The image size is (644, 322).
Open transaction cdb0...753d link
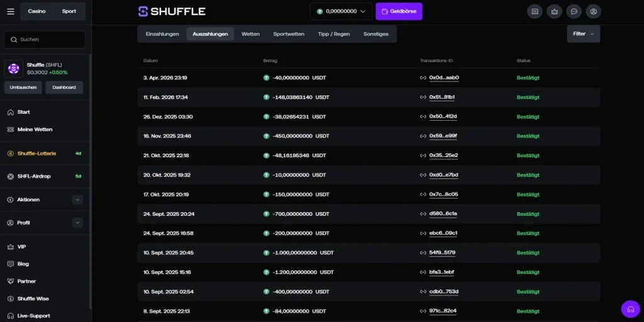click(443, 292)
